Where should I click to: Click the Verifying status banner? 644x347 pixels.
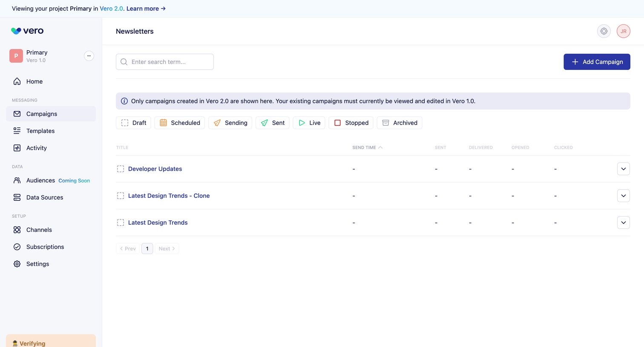pos(51,341)
